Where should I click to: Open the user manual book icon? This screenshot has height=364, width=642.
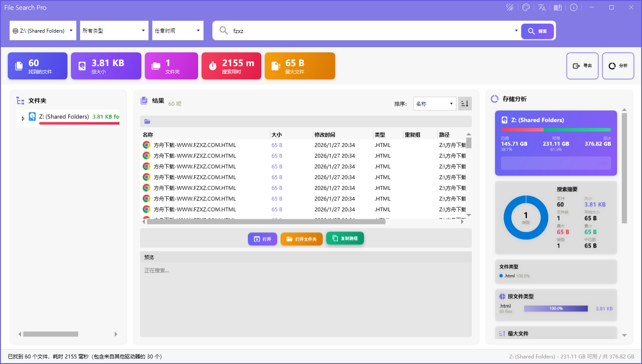558,7
